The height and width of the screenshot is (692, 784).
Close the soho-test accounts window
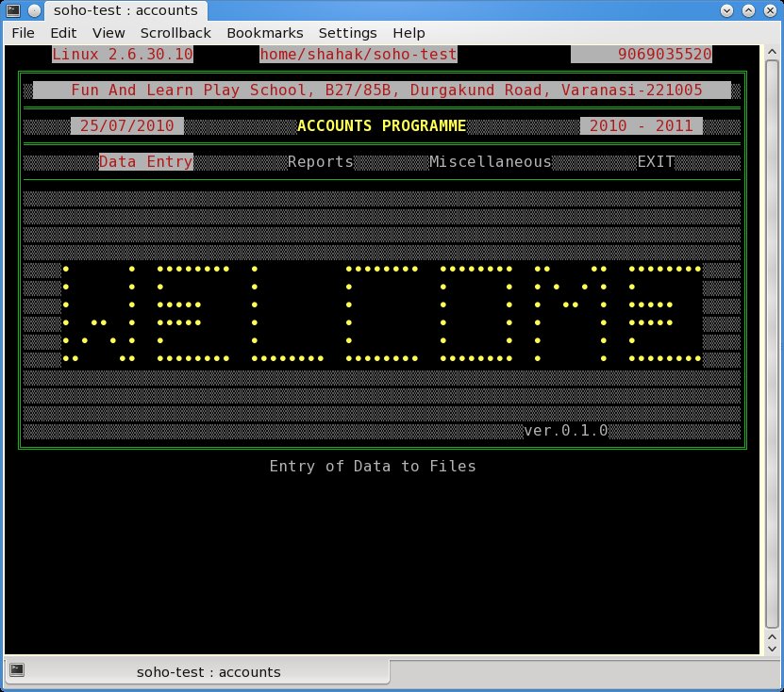tap(770, 10)
